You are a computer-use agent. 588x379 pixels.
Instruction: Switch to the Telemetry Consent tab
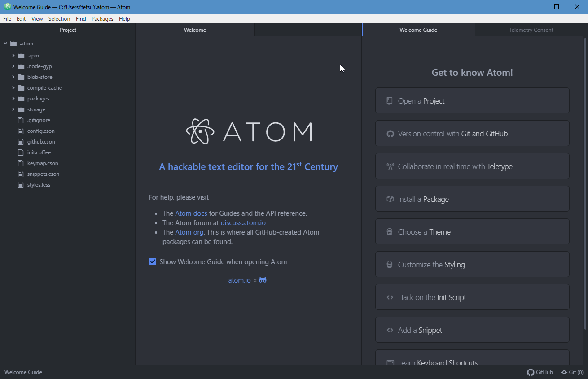coord(531,30)
